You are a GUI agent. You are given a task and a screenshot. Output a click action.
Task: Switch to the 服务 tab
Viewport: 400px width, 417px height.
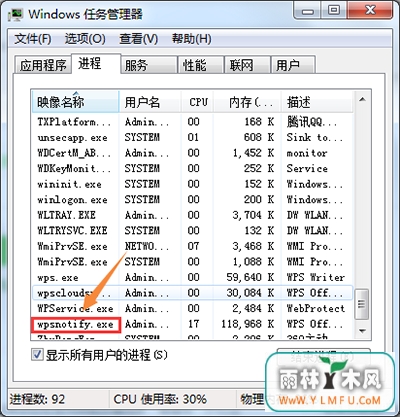point(149,65)
